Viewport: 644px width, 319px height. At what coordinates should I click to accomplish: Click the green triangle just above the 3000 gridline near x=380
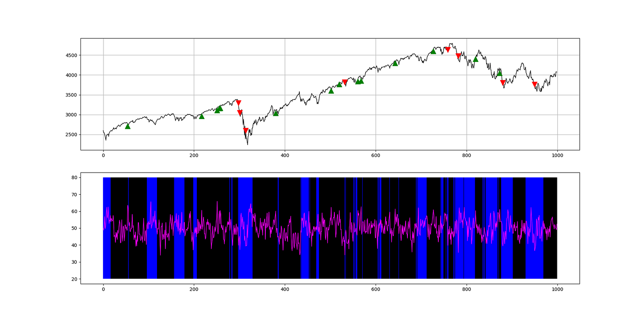[276, 113]
